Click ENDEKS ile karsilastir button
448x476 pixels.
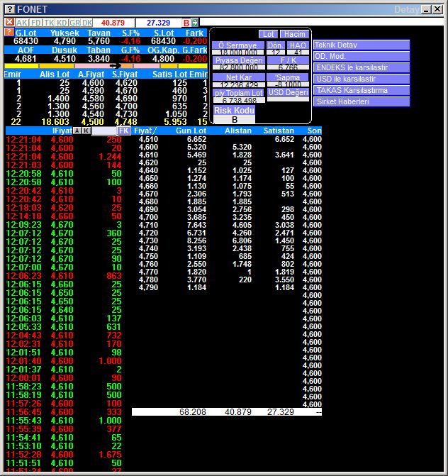[x=362, y=67]
